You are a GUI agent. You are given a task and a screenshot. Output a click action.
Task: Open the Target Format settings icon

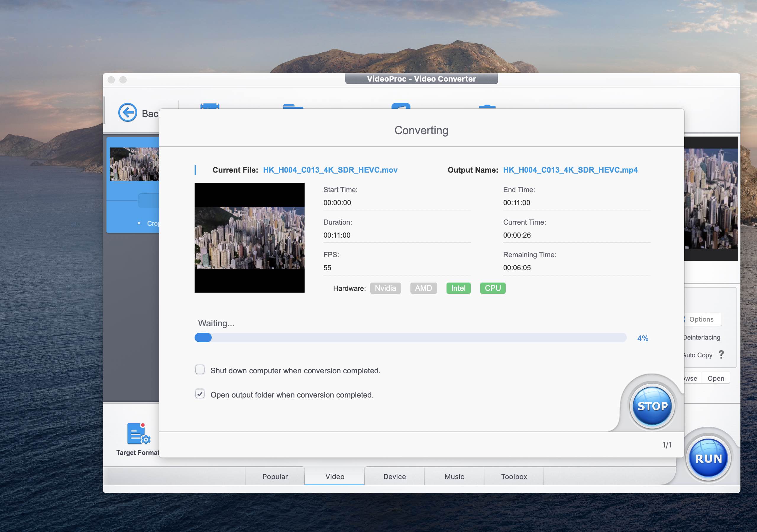(x=138, y=434)
